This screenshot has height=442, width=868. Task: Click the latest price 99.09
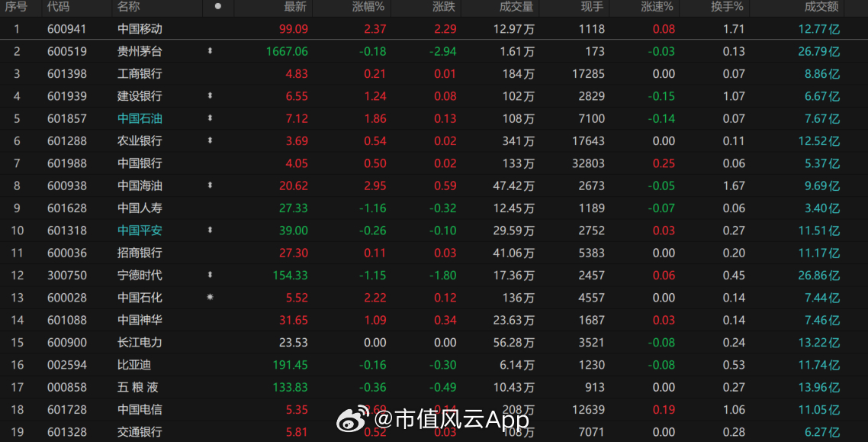(x=294, y=29)
